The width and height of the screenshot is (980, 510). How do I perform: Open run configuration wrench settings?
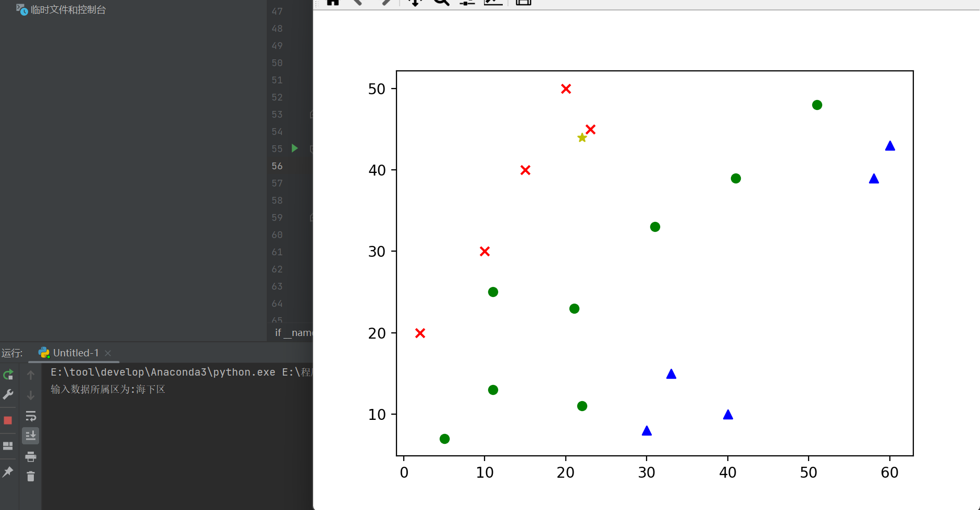click(8, 394)
